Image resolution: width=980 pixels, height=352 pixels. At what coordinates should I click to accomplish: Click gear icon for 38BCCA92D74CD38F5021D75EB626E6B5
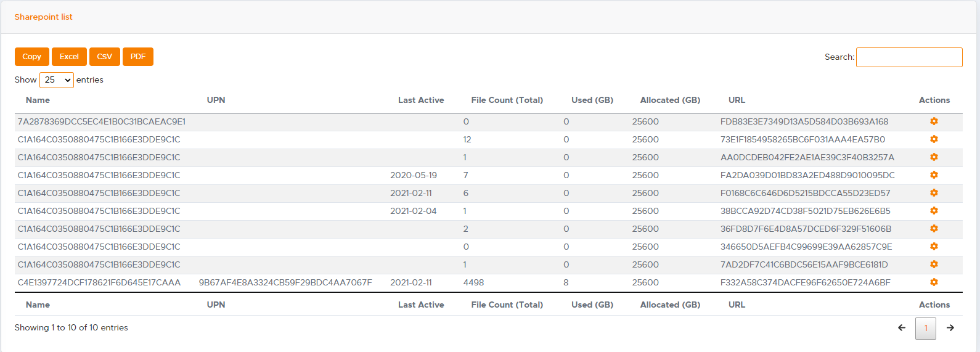tap(934, 211)
